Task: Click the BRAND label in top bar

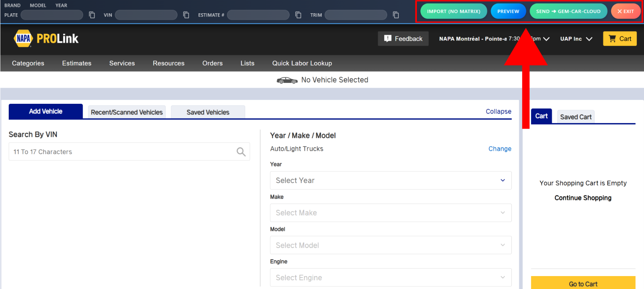Action: (13, 6)
